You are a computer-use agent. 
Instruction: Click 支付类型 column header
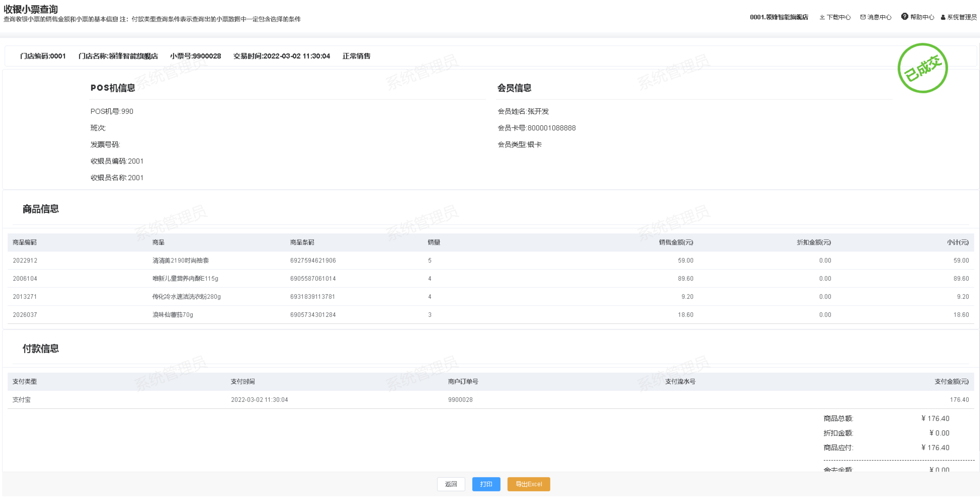(25, 382)
